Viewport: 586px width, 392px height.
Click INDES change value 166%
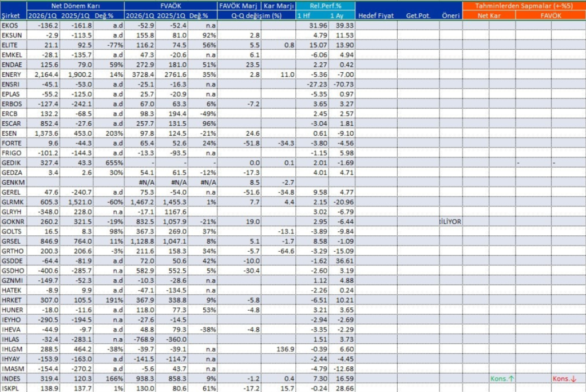pyautogui.click(x=114, y=378)
